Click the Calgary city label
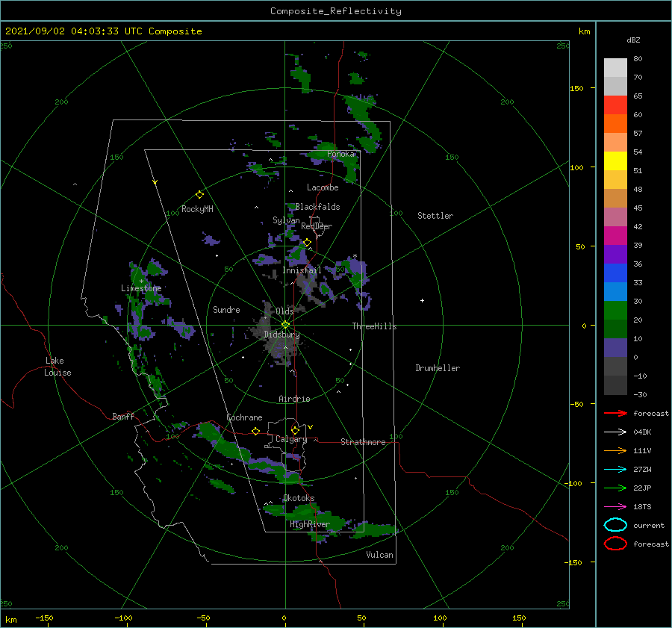 coord(291,439)
